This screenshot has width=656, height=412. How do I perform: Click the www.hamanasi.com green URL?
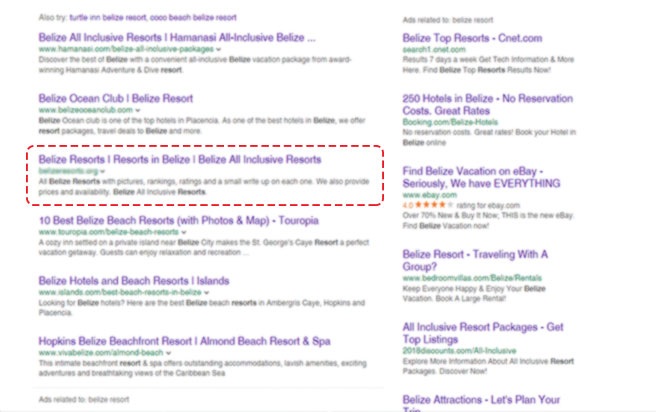click(x=126, y=49)
